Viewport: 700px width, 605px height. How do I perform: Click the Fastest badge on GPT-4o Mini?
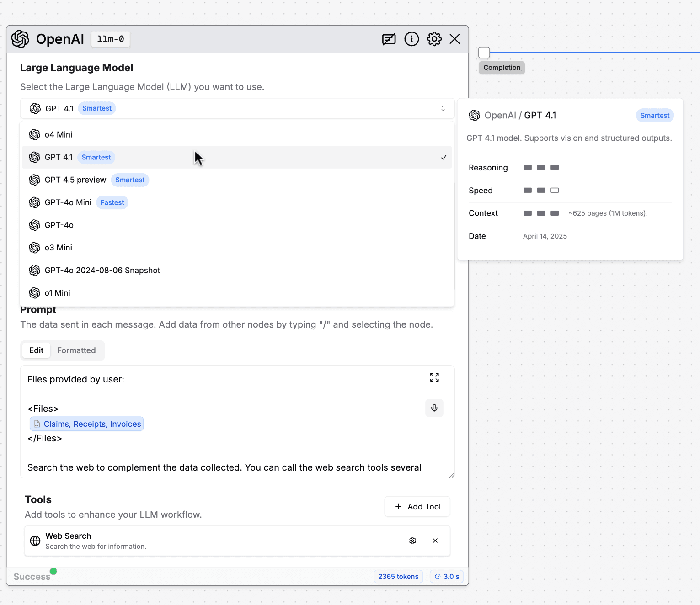point(112,202)
